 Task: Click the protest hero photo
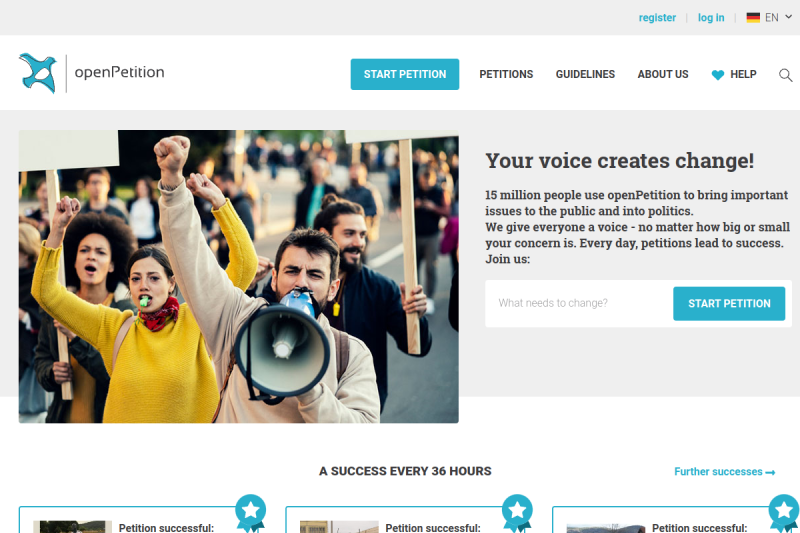coord(239,276)
